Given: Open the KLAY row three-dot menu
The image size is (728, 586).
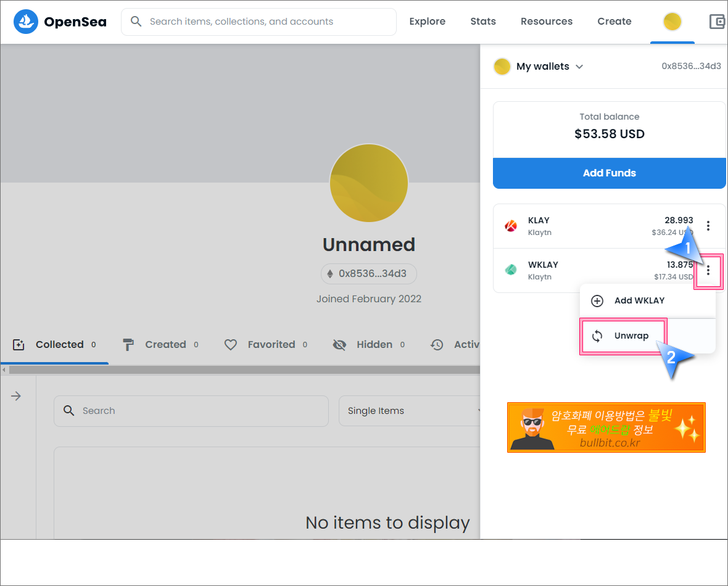Looking at the screenshot, I should pos(708,226).
